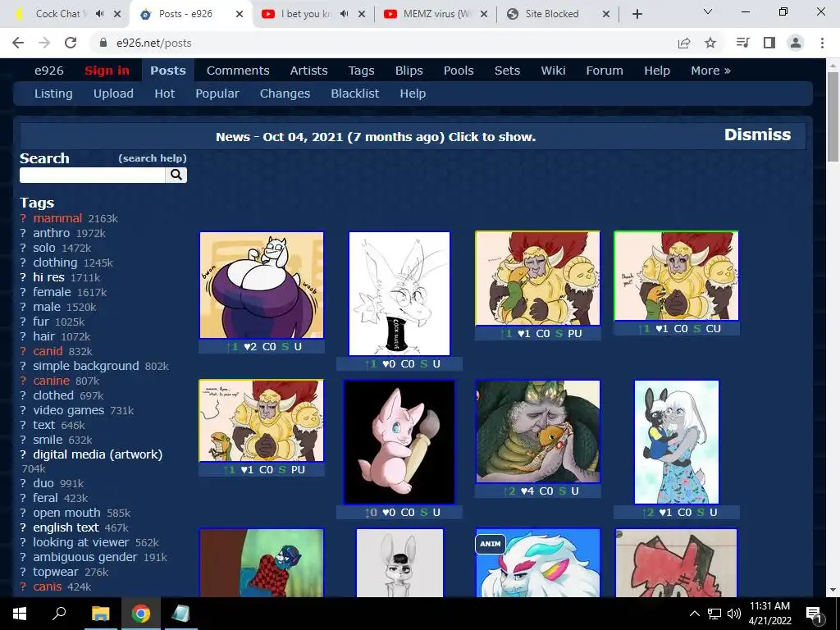Click the lock icon in address bar
840x630 pixels.
[x=103, y=43]
